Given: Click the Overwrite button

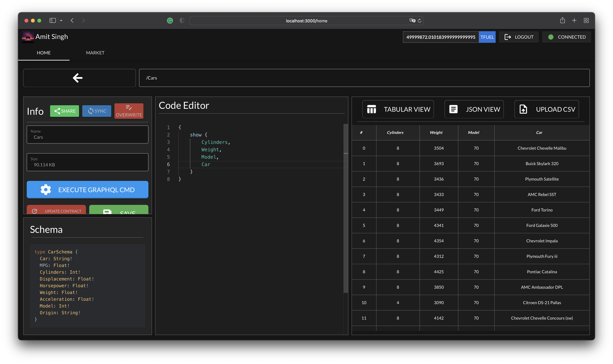Looking at the screenshot, I should (x=129, y=111).
